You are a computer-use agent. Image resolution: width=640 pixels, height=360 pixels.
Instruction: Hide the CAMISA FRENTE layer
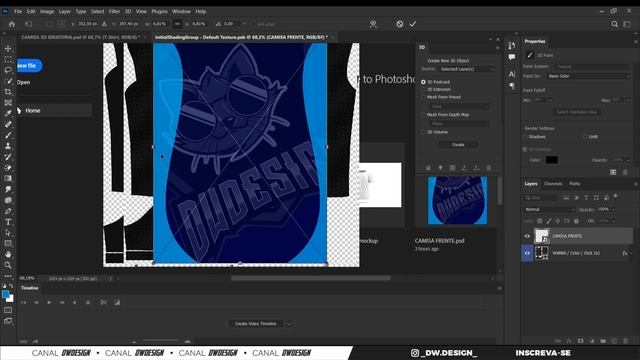(527, 236)
